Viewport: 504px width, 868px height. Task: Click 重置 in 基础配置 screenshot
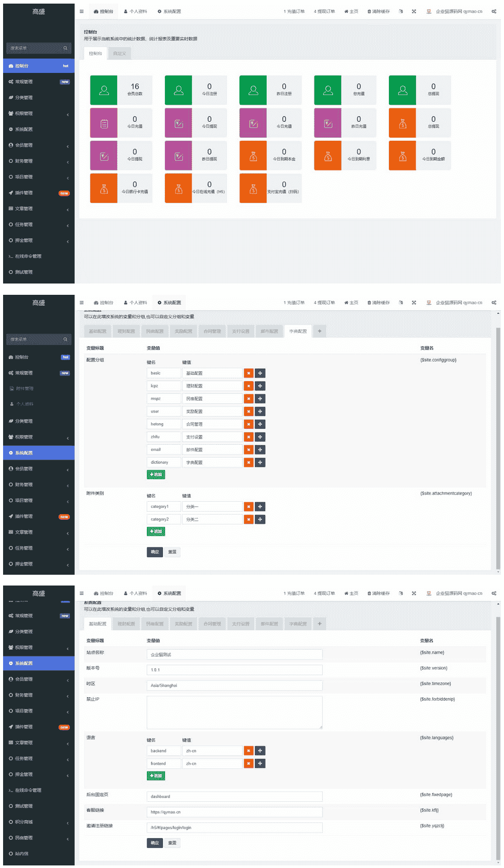tap(172, 843)
